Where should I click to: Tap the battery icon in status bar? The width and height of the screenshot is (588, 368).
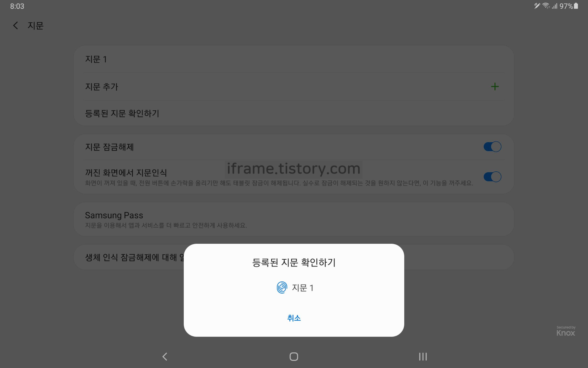pos(576,6)
